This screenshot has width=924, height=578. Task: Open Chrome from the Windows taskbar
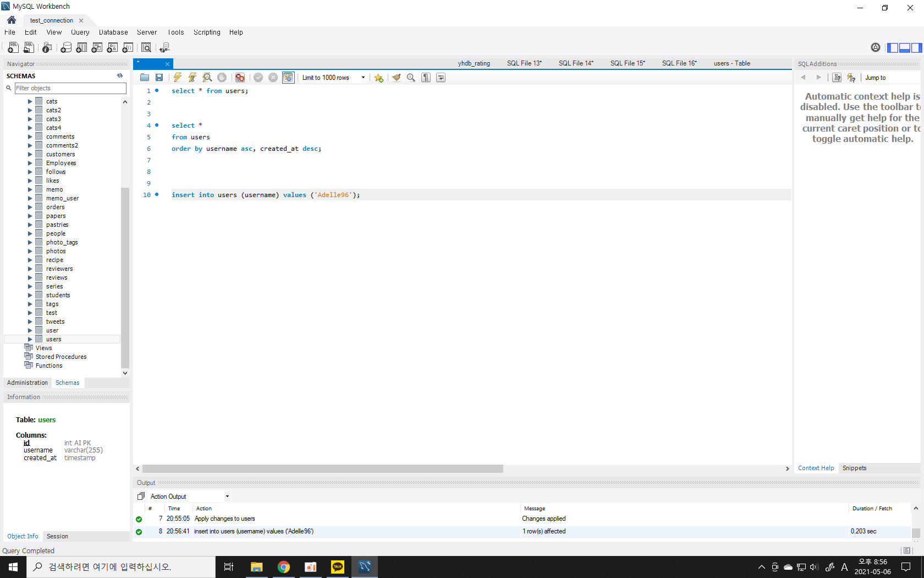click(284, 566)
